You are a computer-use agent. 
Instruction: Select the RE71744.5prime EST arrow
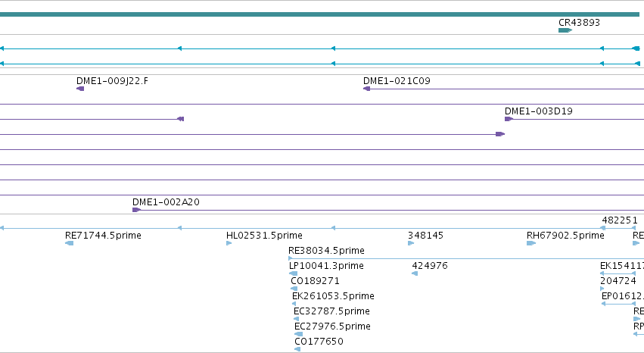pyautogui.click(x=69, y=243)
